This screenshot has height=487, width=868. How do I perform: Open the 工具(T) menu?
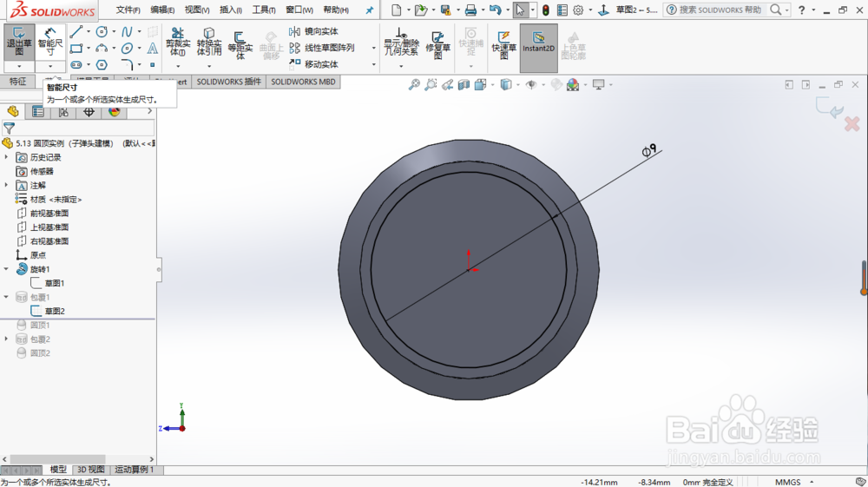tap(264, 10)
